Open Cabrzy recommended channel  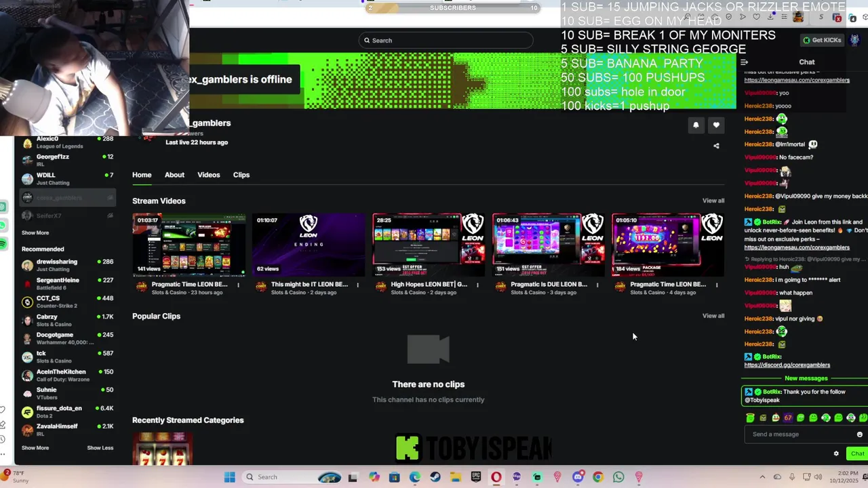click(x=68, y=320)
